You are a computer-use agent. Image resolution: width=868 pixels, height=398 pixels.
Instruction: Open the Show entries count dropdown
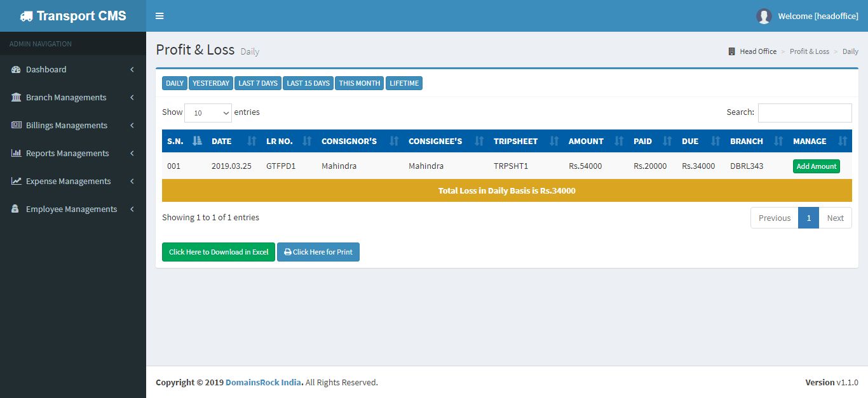pos(208,112)
